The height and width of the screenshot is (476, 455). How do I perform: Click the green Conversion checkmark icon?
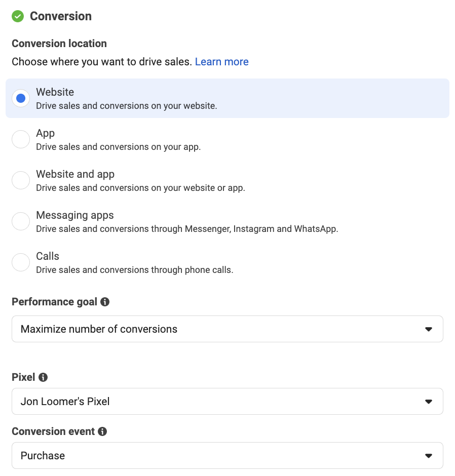(x=18, y=16)
